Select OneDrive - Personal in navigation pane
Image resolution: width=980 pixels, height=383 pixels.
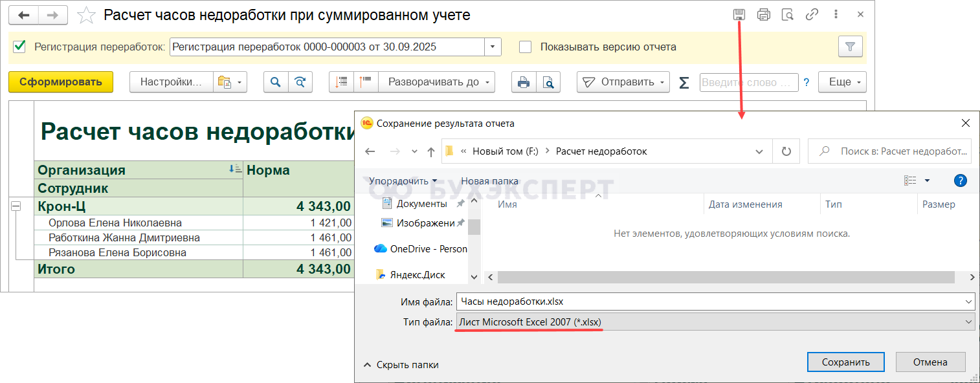click(x=421, y=248)
